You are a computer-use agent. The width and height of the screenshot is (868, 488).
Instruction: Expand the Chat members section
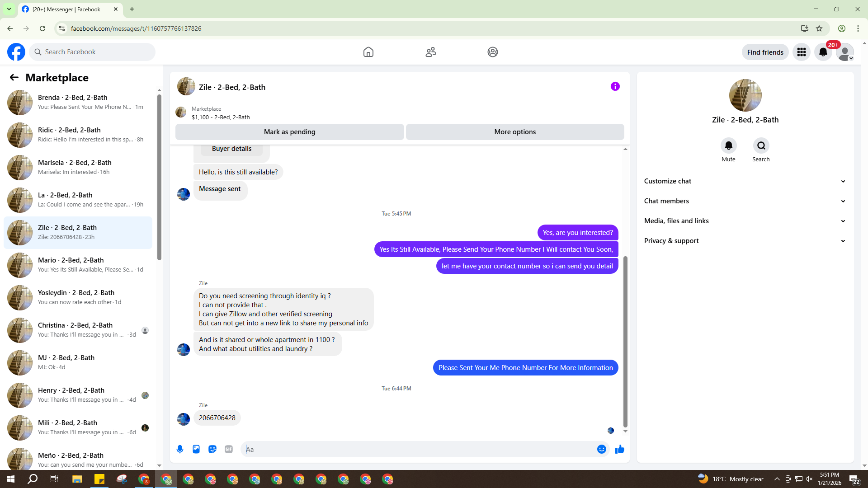coord(745,201)
